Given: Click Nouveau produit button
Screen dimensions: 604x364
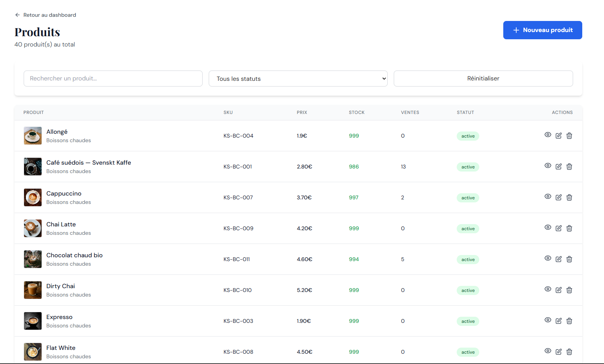Looking at the screenshot, I should pyautogui.click(x=542, y=30).
